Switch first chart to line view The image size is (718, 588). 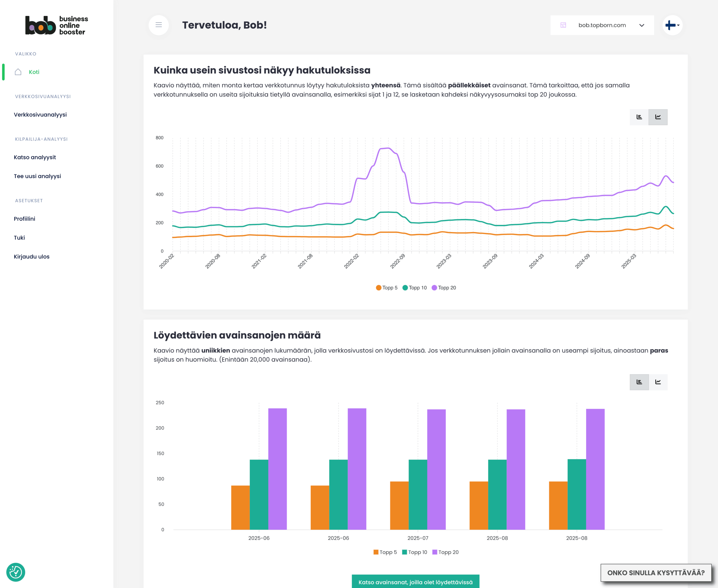coord(658,117)
